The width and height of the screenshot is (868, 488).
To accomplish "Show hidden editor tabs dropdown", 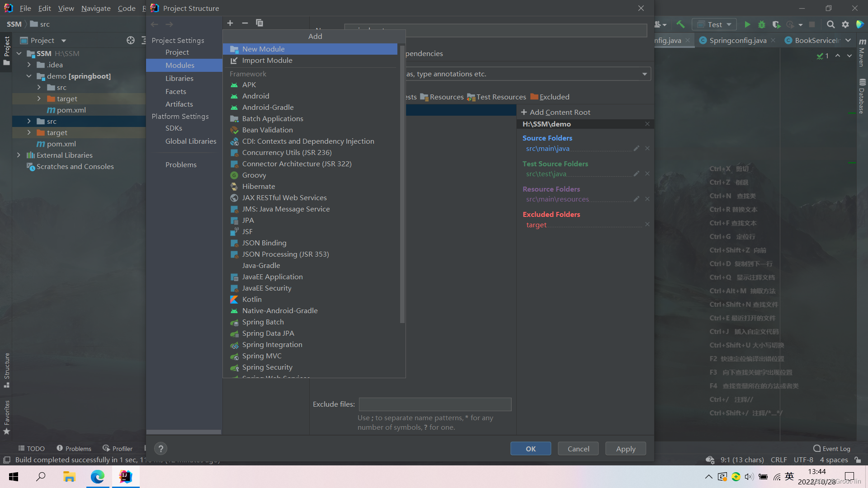I will point(848,40).
